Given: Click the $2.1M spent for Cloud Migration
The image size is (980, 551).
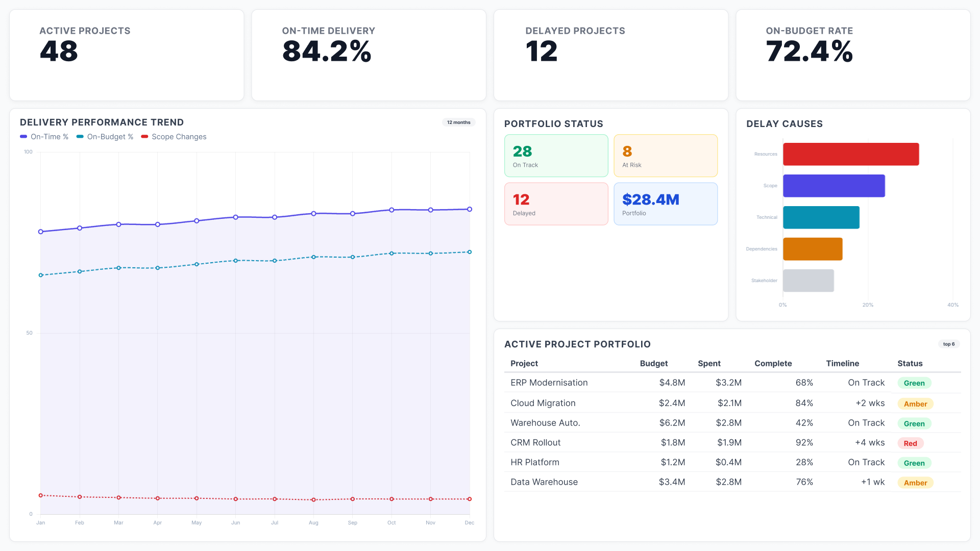Looking at the screenshot, I should 730,403.
